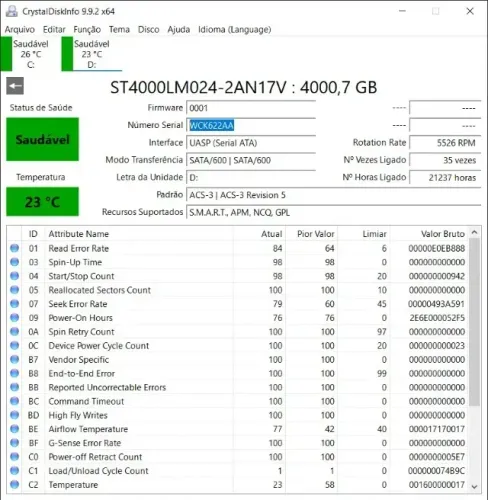The image size is (488, 500).
Task: Click status circle for Spin Retry Count
Action: coord(14,331)
